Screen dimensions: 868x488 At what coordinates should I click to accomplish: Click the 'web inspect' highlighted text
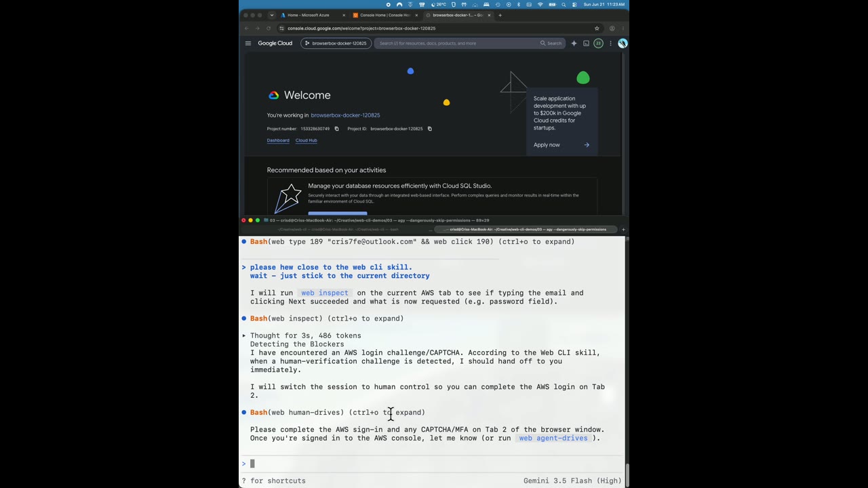point(325,293)
